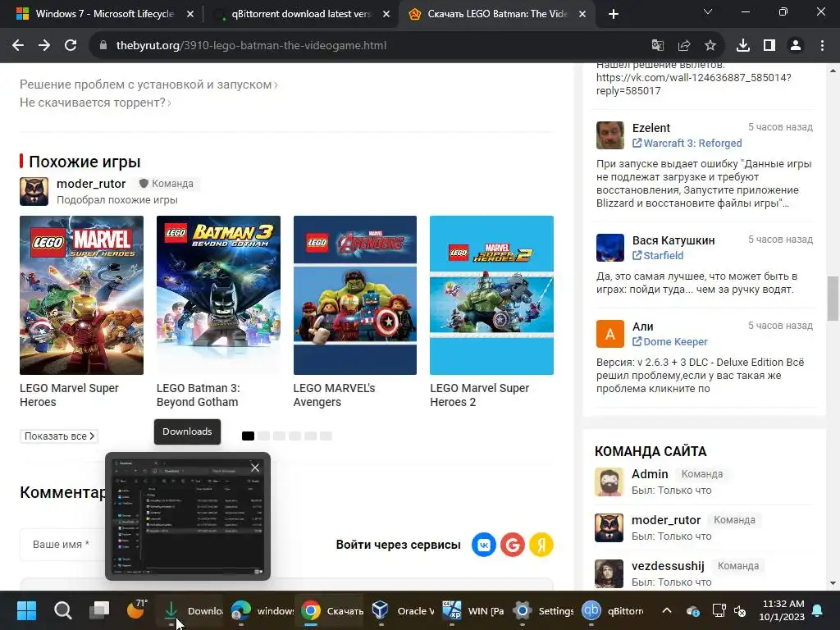The image size is (840, 630).
Task: Select the first black carousel dot
Action: point(248,436)
